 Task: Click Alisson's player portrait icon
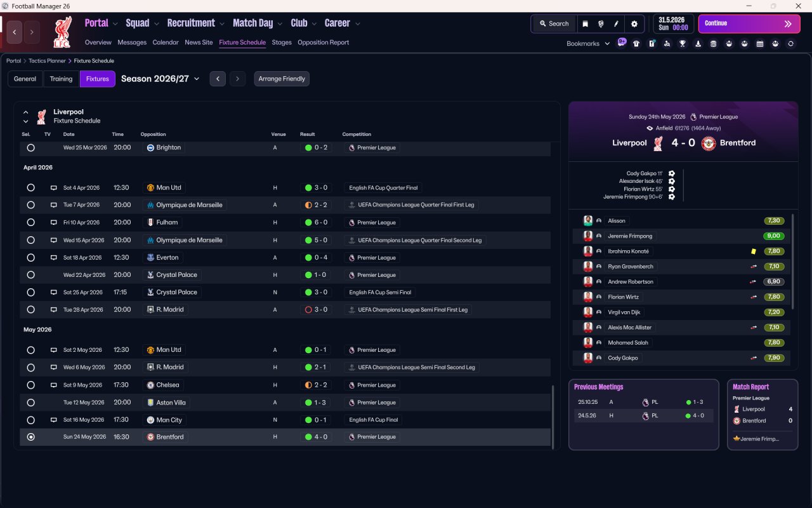pos(588,221)
